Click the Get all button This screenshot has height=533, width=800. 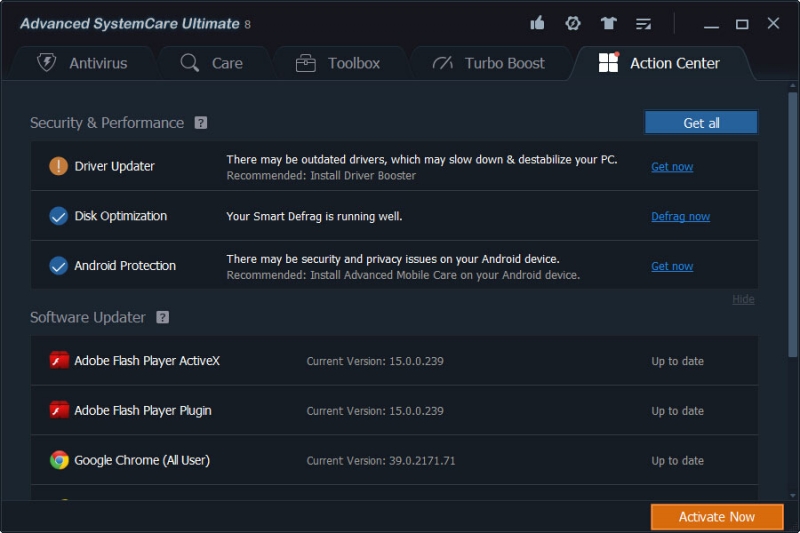coord(701,122)
